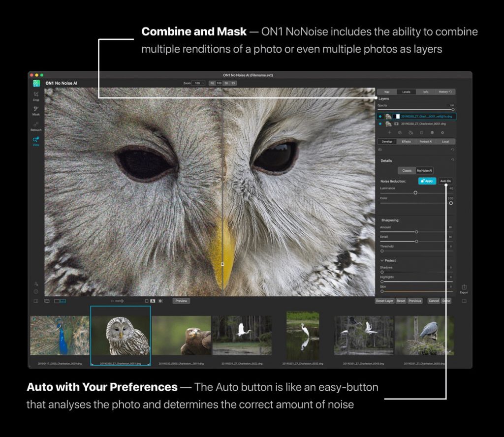This screenshot has width=504, height=437.
Task: Toggle the Auto On noise button
Action: point(445,181)
